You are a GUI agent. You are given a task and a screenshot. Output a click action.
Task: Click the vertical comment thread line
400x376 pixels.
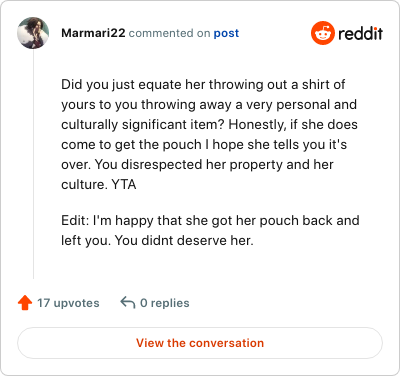tap(33, 164)
